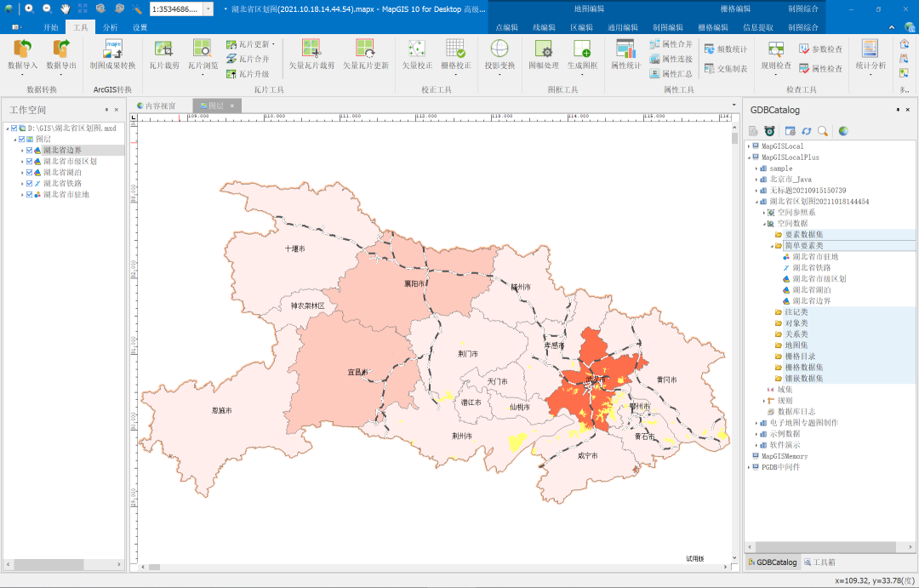The width and height of the screenshot is (919, 588).
Task: Switch to the 分析 ribbon tab
Action: click(110, 27)
